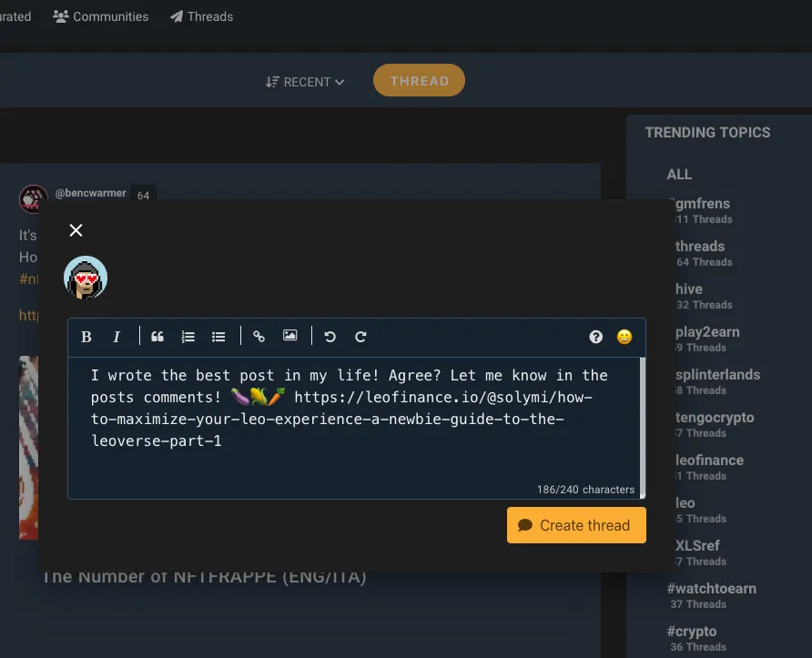The height and width of the screenshot is (658, 812).
Task: Apply bold formatting in thread editor
Action: click(86, 337)
